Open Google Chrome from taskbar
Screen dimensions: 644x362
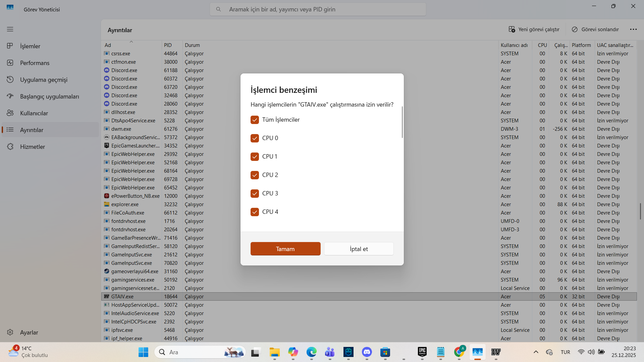coord(459,352)
